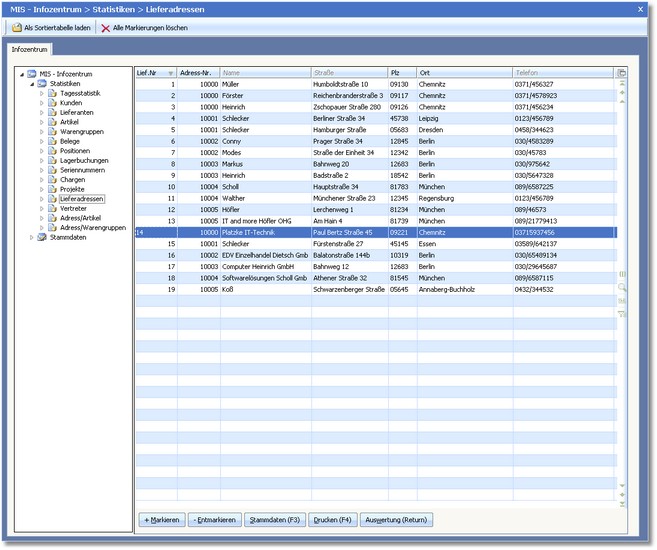Image resolution: width=657 pixels, height=550 pixels.
Task: Click the magnifier search icon on grid's right edge
Action: tap(622, 287)
